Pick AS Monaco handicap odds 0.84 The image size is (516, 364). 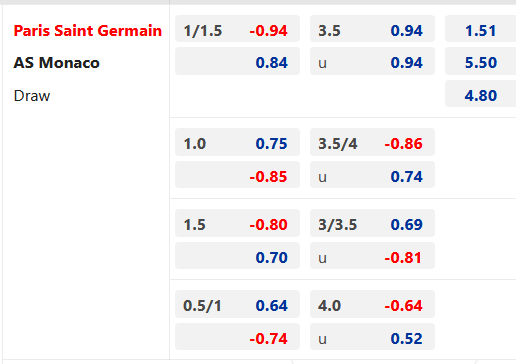point(237,61)
